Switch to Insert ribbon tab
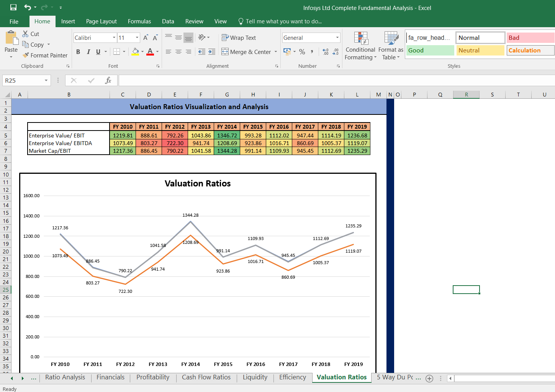This screenshot has height=392, width=555. tap(68, 21)
